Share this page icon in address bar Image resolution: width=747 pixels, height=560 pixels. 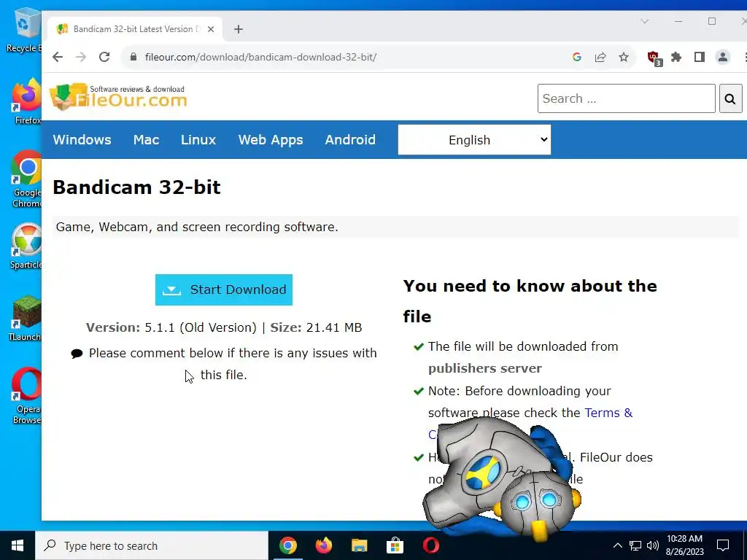(600, 57)
